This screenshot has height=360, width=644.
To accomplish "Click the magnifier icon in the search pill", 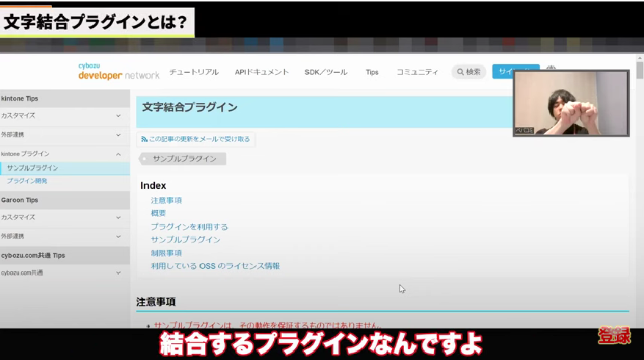I will (x=460, y=72).
